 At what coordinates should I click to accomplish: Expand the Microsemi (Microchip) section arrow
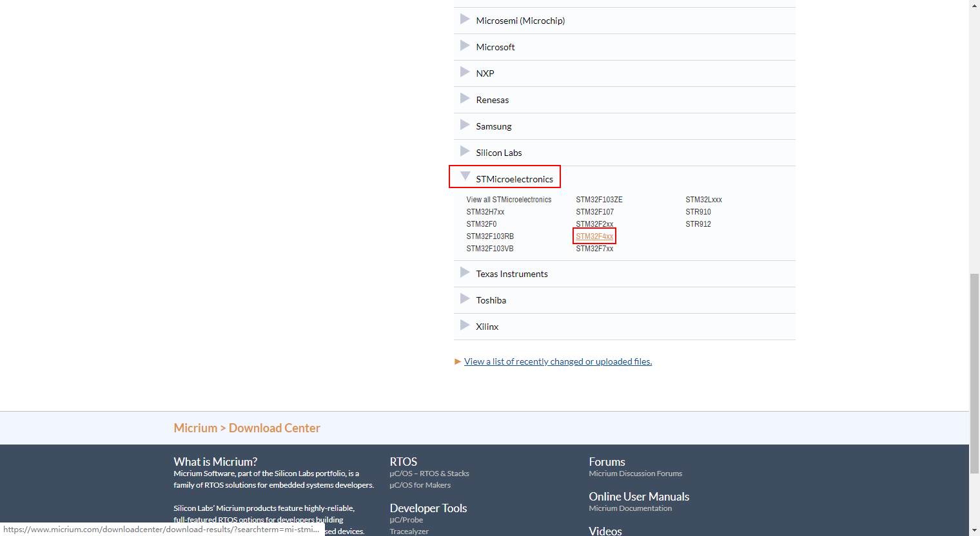(x=464, y=19)
